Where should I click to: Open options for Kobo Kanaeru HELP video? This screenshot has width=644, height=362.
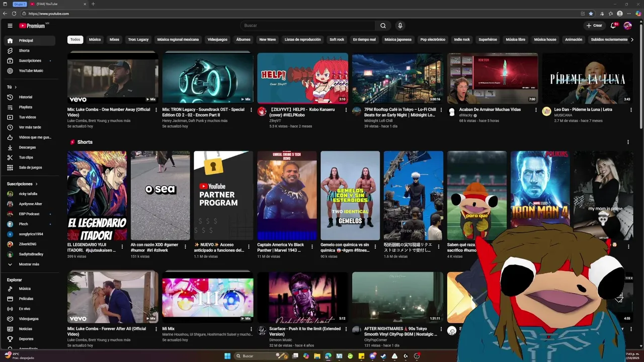click(x=346, y=110)
